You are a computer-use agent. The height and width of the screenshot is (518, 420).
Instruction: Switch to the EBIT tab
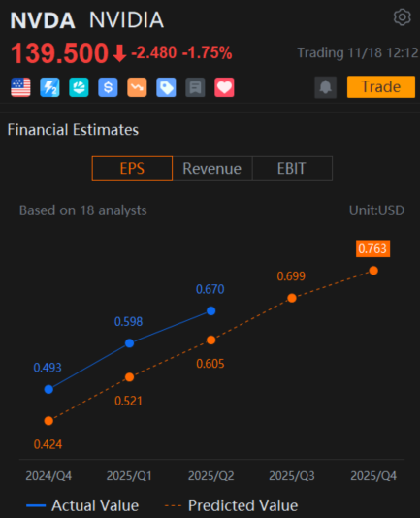coord(292,169)
